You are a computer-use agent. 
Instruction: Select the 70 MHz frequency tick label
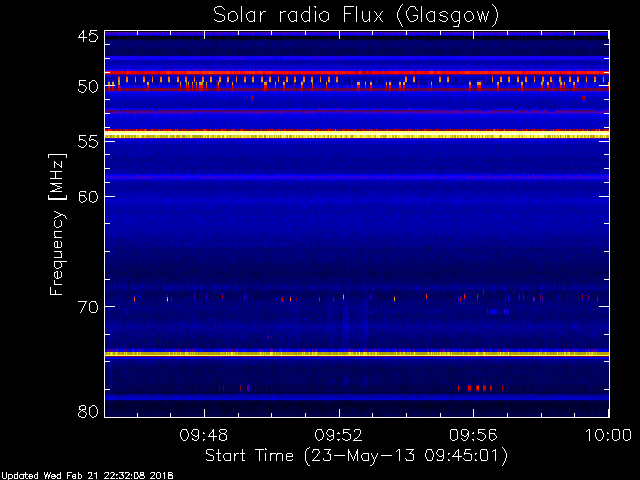point(87,306)
